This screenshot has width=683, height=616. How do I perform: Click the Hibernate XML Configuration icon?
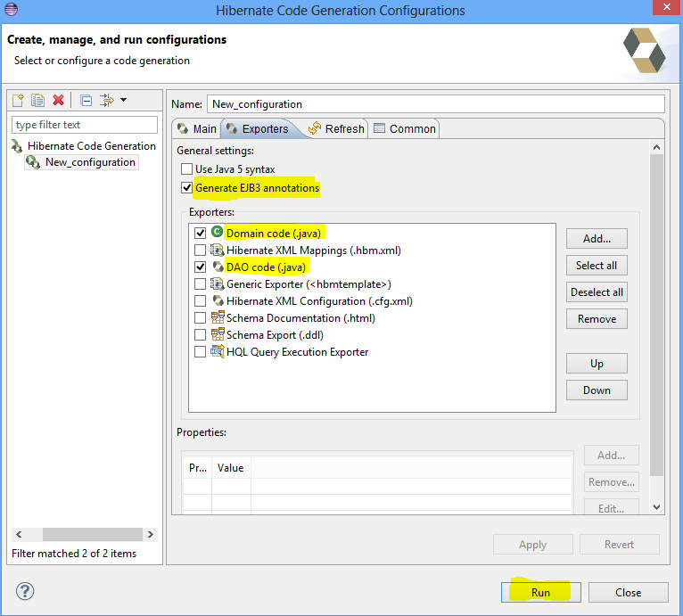tap(218, 300)
